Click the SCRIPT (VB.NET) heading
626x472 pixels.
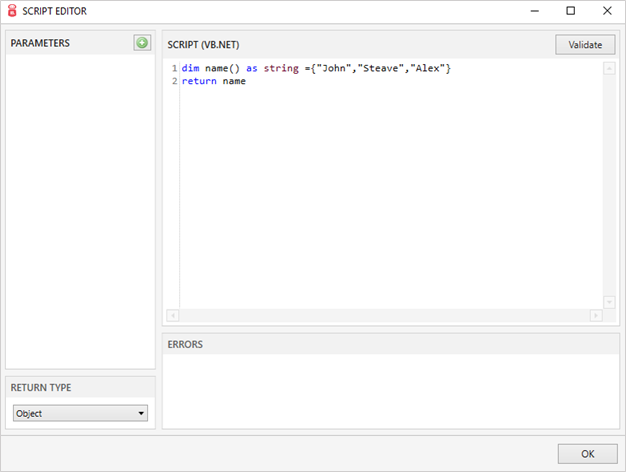[203, 45]
